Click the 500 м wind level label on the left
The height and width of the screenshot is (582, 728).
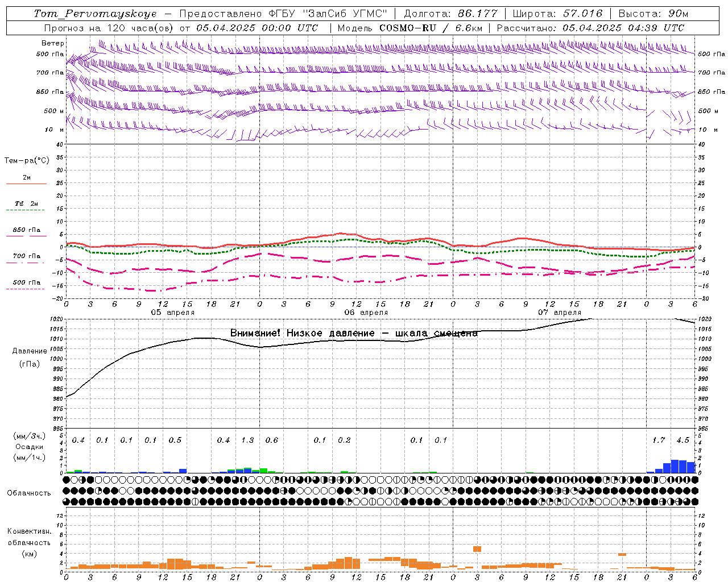54,111
